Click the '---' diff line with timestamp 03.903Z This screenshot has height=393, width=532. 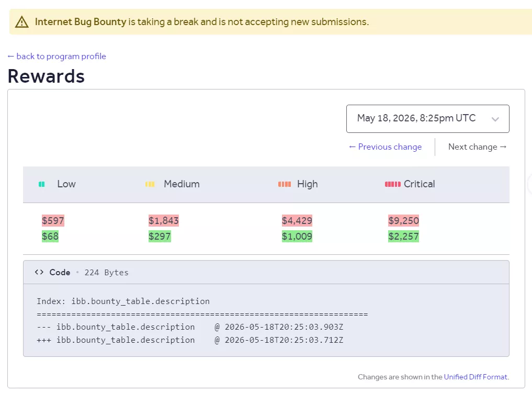190,327
